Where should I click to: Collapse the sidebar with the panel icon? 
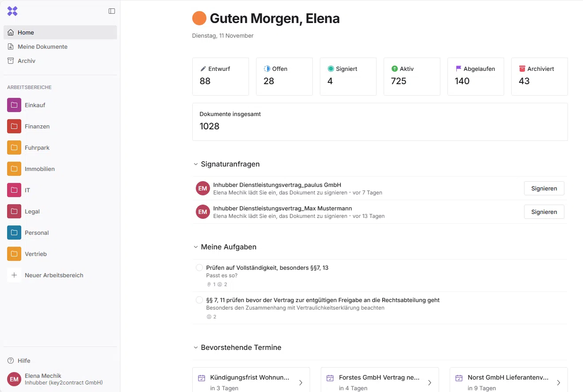click(112, 11)
